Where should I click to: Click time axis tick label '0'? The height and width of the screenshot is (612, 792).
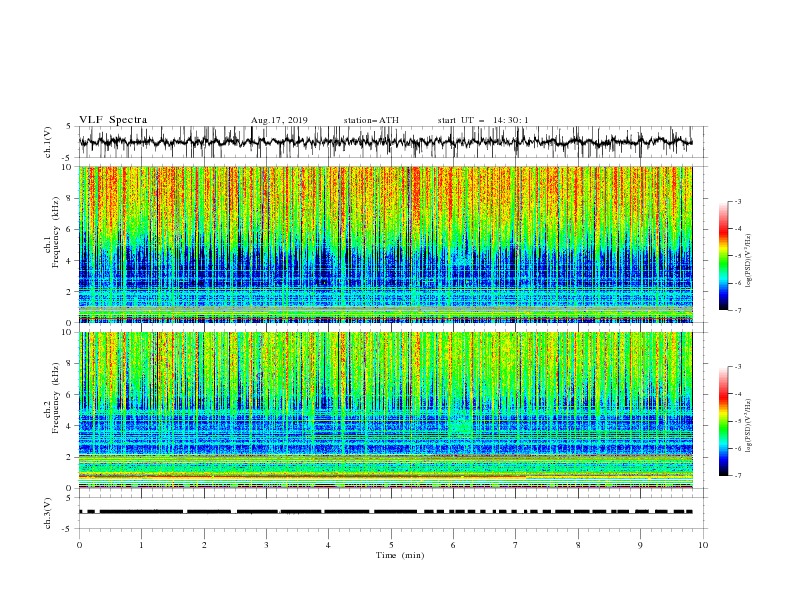point(79,545)
